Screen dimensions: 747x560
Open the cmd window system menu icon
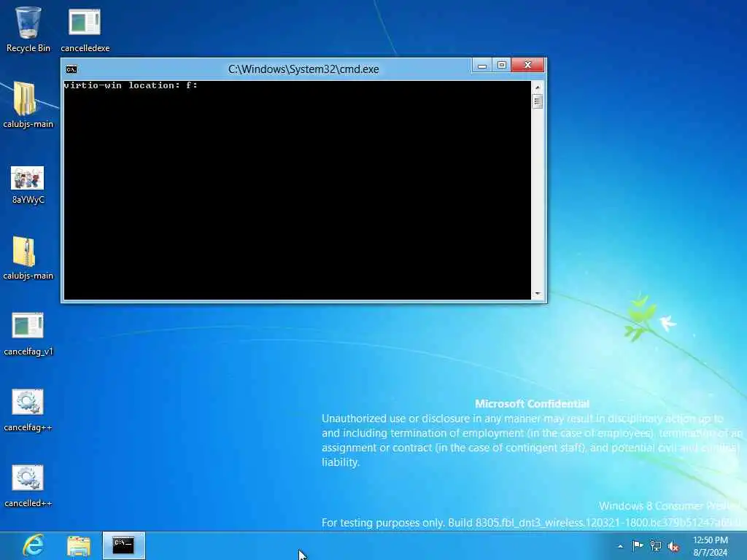pyautogui.click(x=71, y=69)
